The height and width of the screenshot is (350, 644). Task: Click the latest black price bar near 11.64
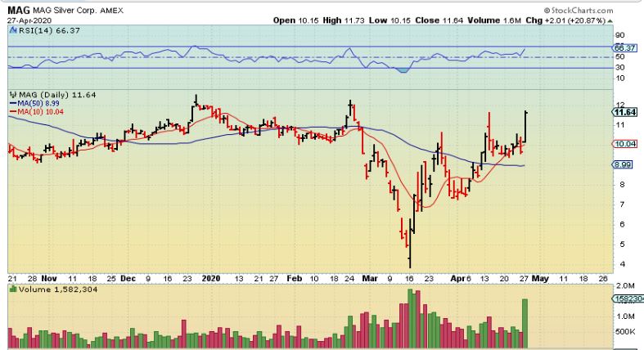(525, 127)
